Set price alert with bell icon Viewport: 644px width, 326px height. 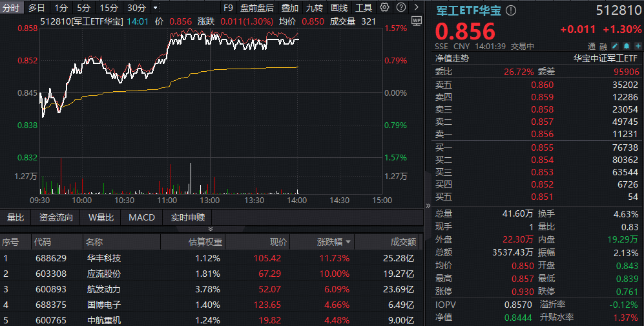pyautogui.click(x=625, y=47)
